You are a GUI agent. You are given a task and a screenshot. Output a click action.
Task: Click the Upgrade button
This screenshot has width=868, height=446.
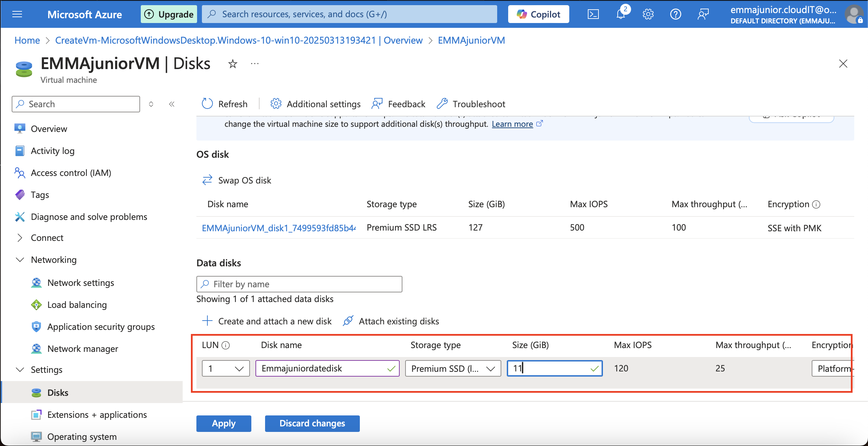[x=169, y=14]
